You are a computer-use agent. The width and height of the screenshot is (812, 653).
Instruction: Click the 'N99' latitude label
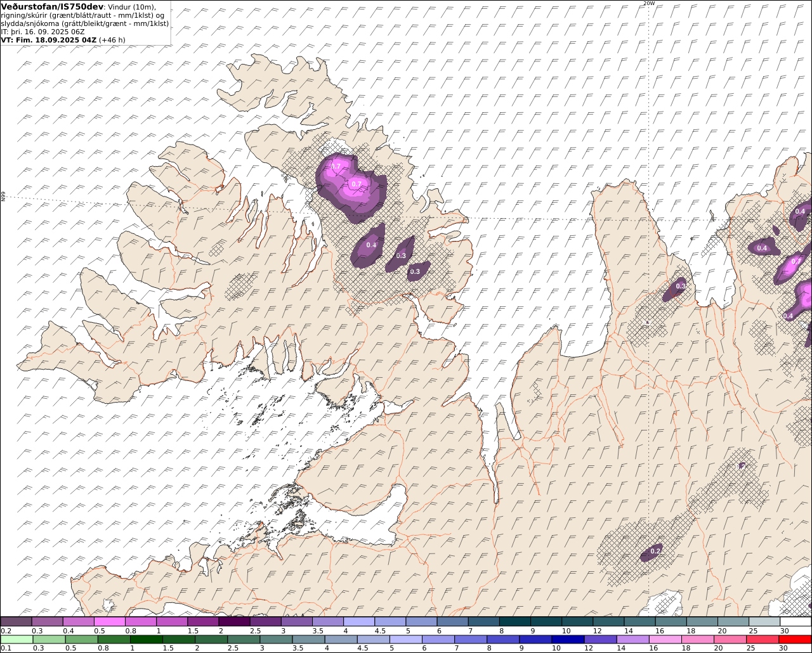tap(3, 197)
